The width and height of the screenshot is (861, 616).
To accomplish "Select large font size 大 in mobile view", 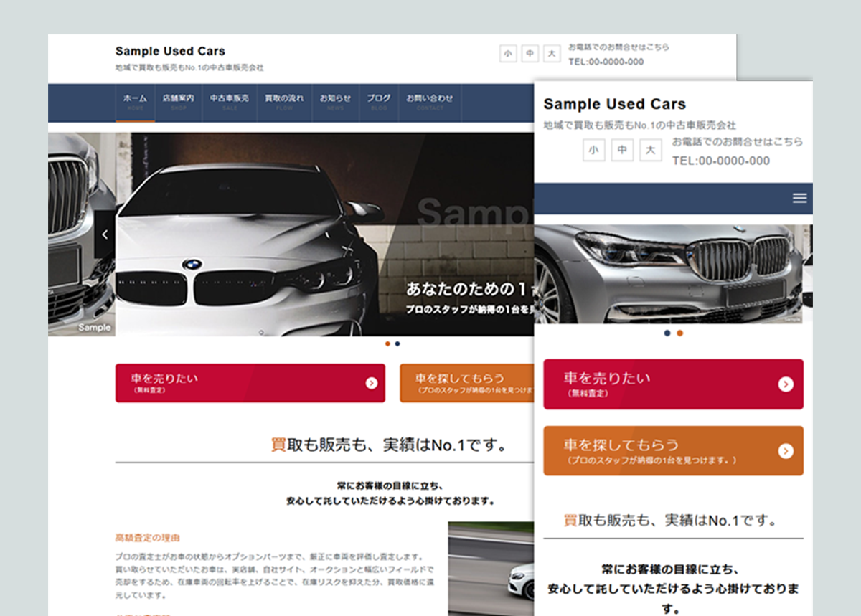I will (x=651, y=151).
